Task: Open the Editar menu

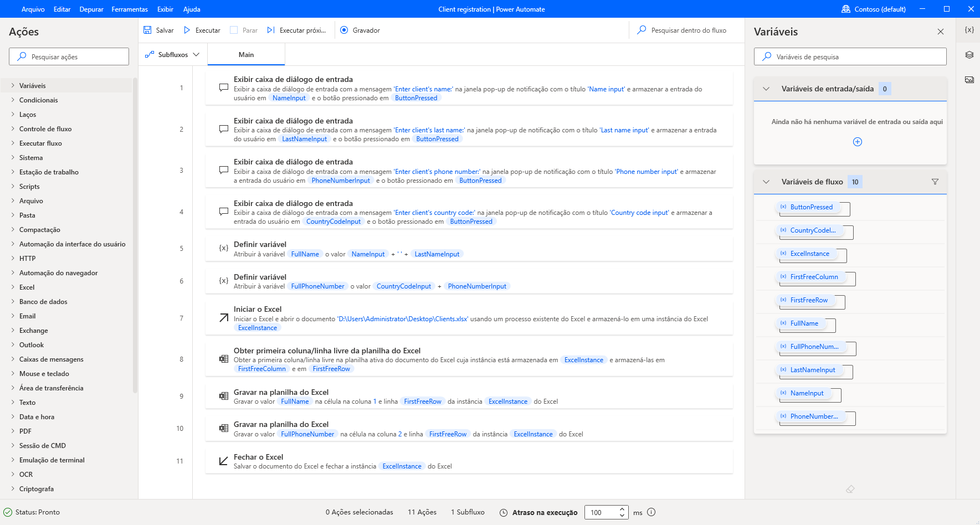Action: point(62,9)
